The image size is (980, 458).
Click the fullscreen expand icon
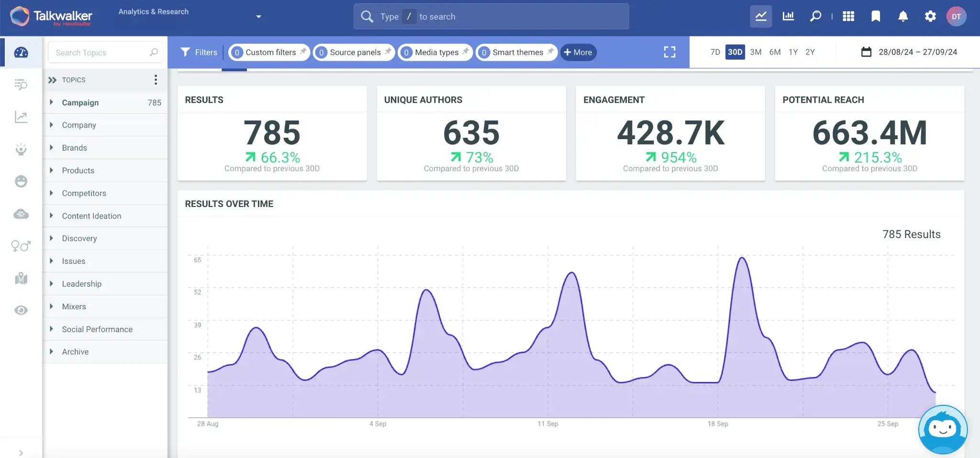(669, 52)
